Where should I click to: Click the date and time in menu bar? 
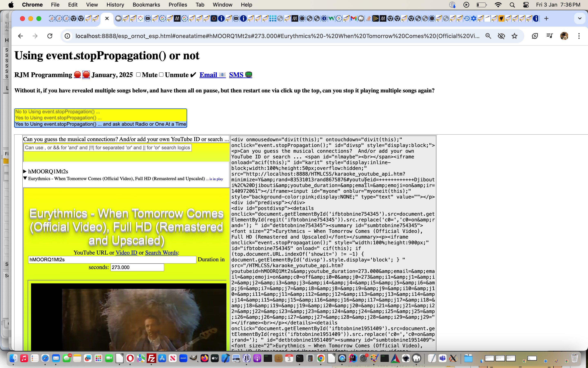click(x=558, y=5)
